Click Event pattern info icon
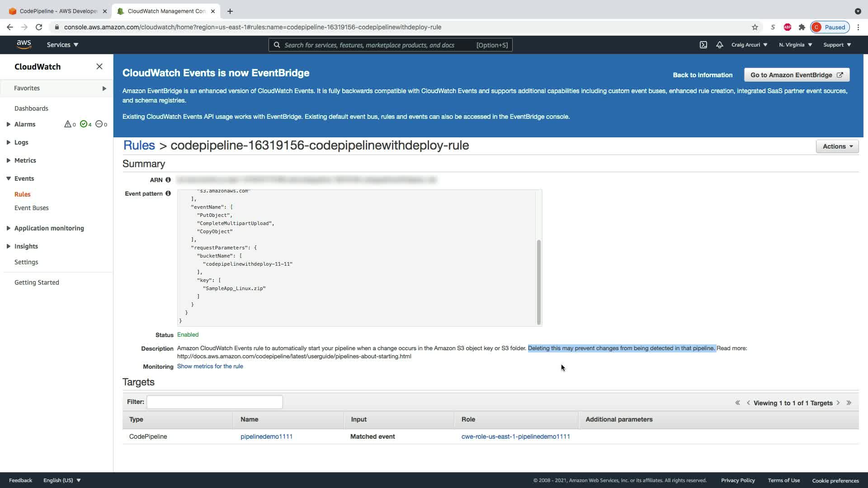Image resolution: width=868 pixels, height=488 pixels. click(x=168, y=193)
